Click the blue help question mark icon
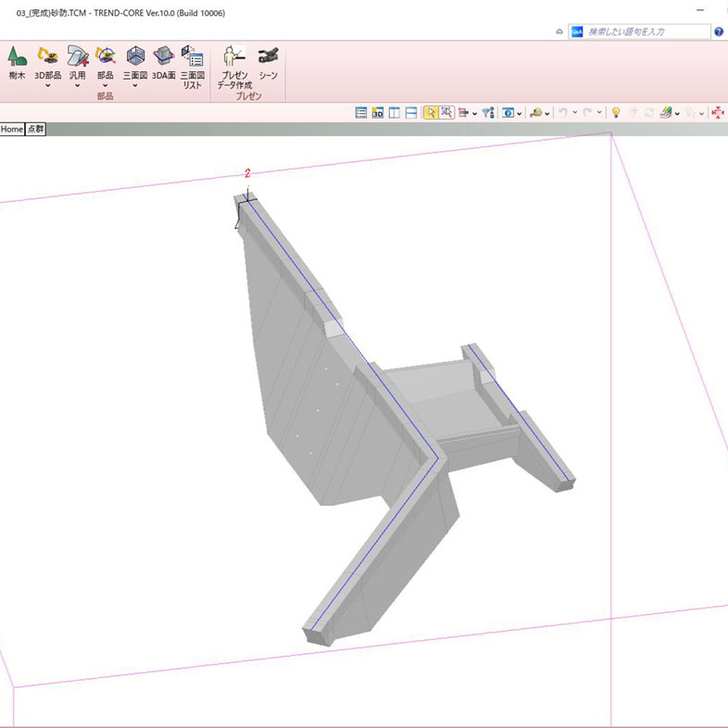Image resolution: width=728 pixels, height=728 pixels. pyautogui.click(x=719, y=31)
